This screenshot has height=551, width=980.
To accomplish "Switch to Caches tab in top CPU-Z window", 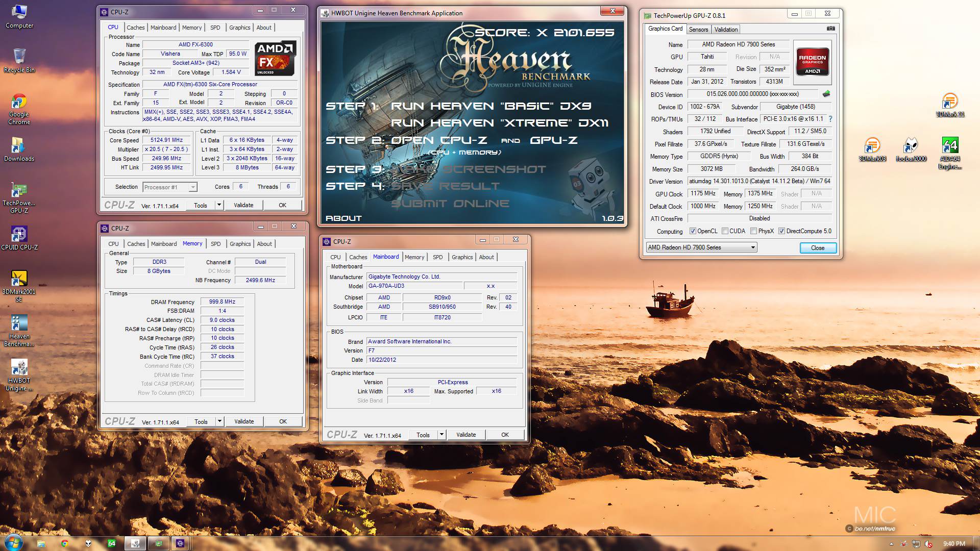I will [x=136, y=28].
